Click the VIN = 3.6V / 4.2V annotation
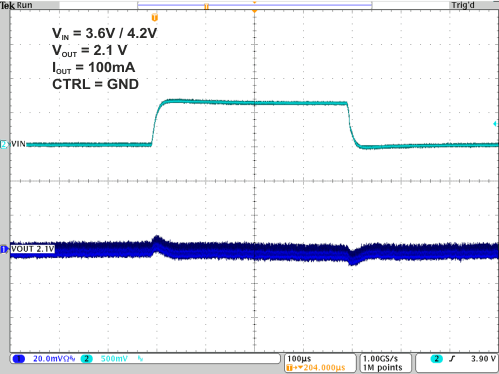 pyautogui.click(x=104, y=33)
